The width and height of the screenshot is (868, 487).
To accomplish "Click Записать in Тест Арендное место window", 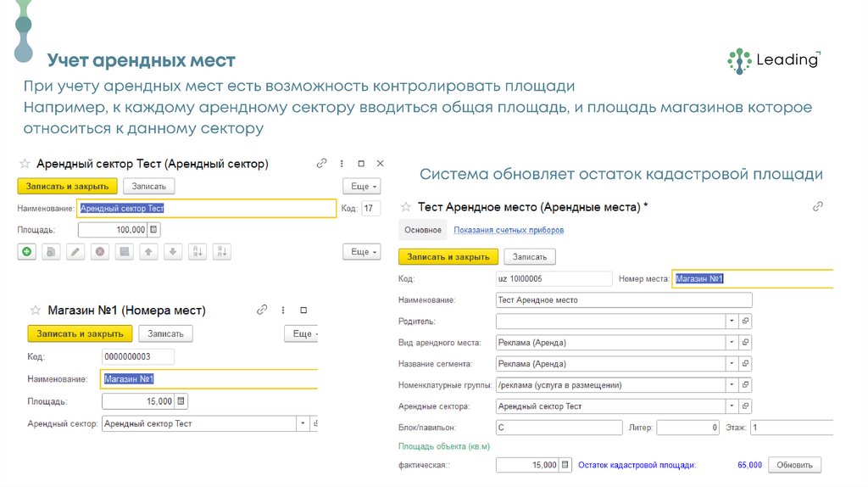I will [530, 256].
